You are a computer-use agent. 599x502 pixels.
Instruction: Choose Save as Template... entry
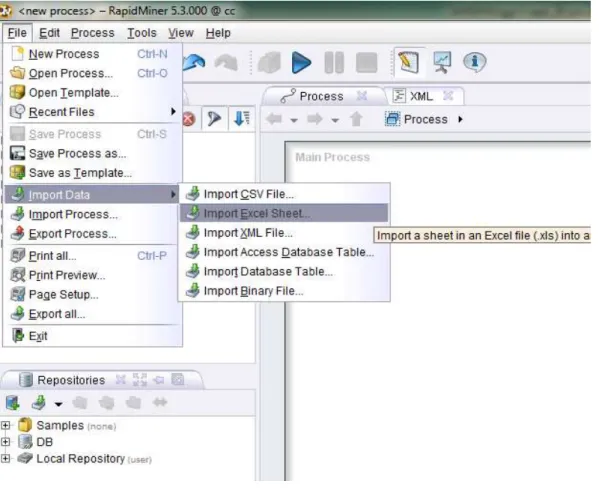pos(92,173)
